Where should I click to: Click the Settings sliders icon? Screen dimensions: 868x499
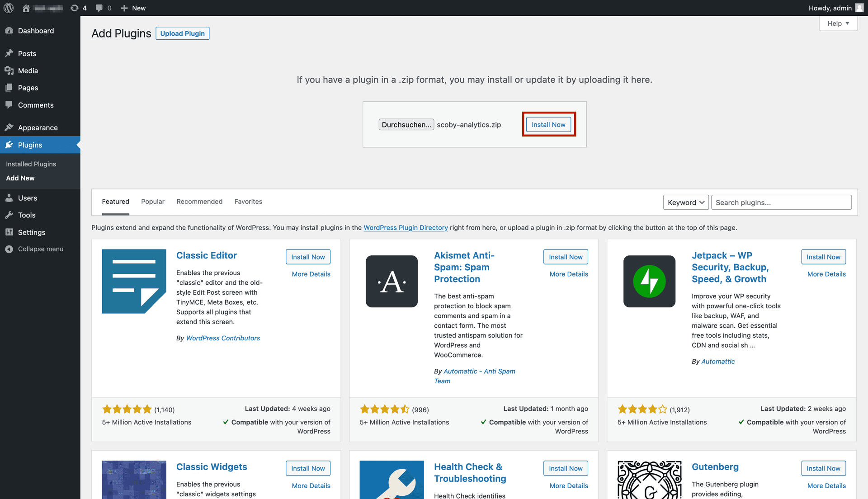click(x=9, y=232)
